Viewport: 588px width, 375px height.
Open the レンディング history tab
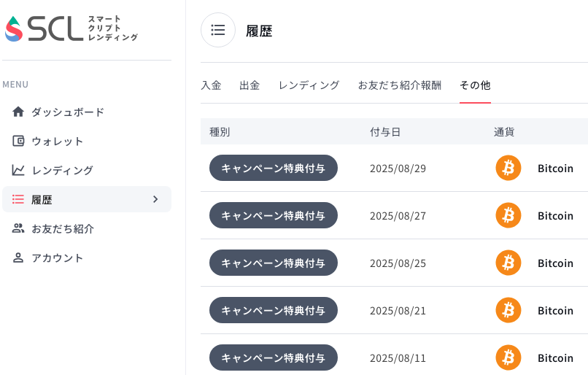pyautogui.click(x=309, y=85)
